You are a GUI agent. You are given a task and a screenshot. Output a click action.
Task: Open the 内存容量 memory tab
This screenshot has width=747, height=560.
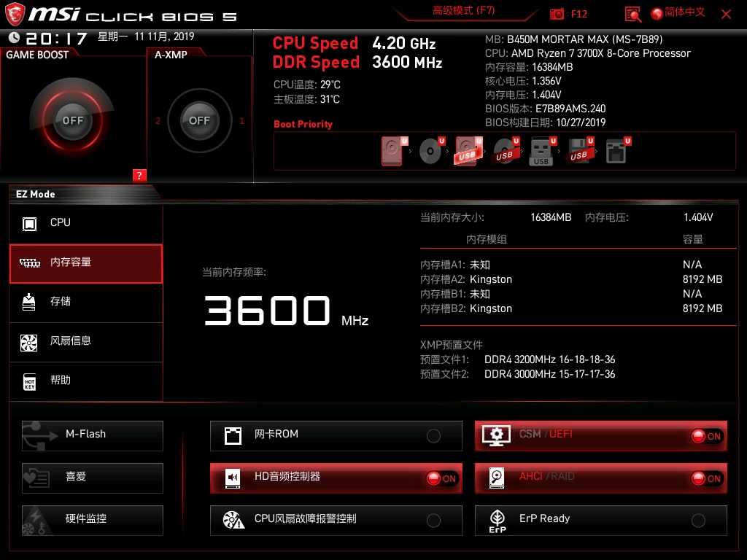coord(86,263)
